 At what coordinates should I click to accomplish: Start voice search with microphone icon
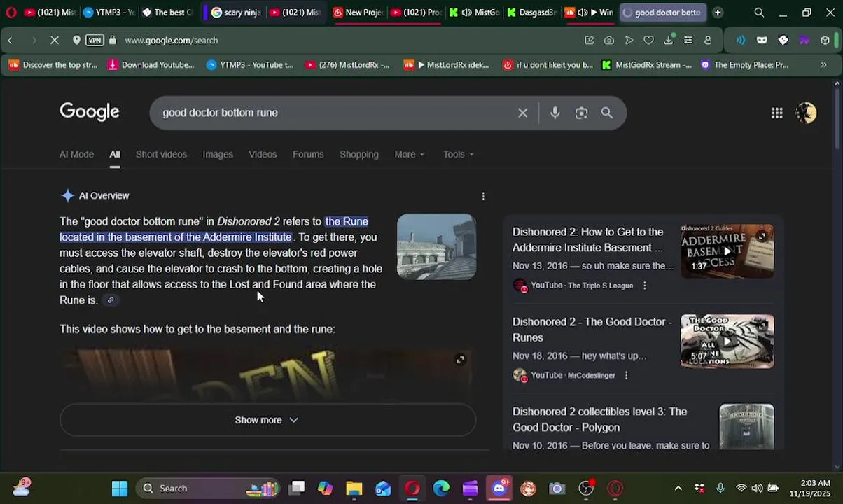click(x=555, y=113)
